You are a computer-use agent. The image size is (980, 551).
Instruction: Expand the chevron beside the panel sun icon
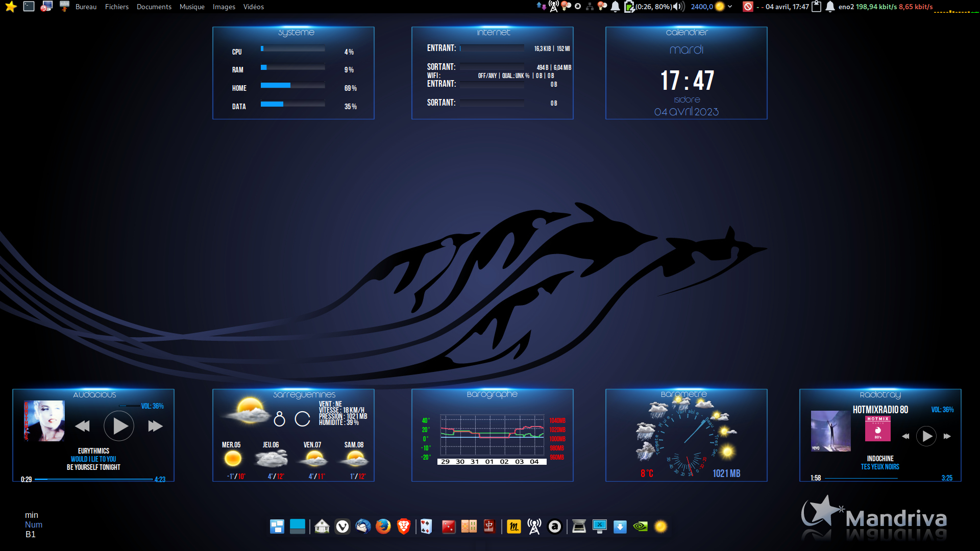tap(730, 7)
